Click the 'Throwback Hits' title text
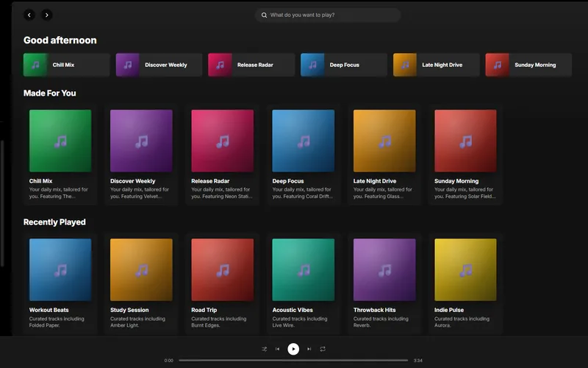Image resolution: width=588 pixels, height=368 pixels. (375, 310)
